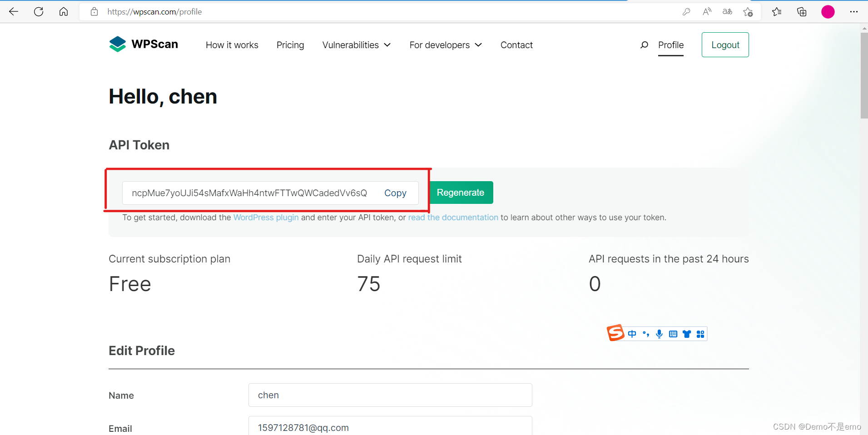Toggle Sogou punctuation mode

click(x=646, y=334)
